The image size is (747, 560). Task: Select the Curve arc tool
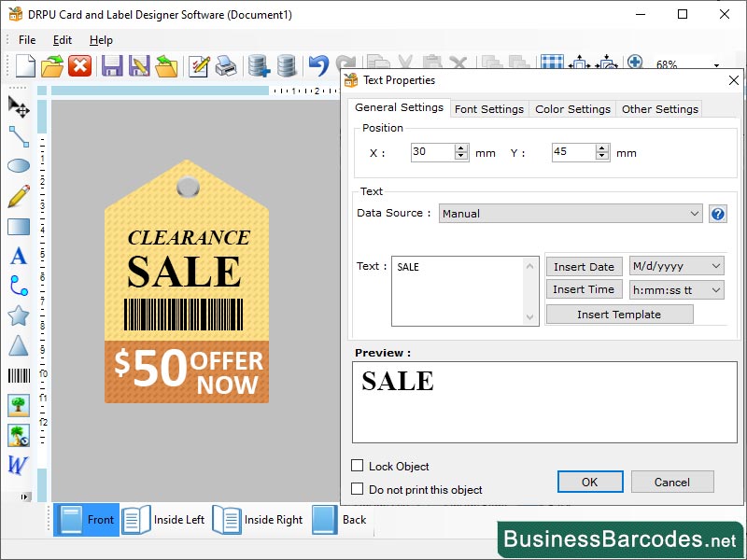point(19,286)
